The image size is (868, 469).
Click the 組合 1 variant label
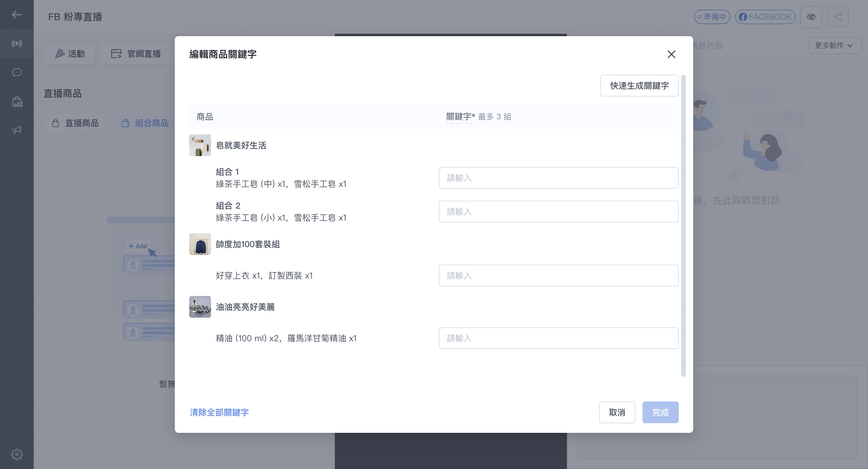click(228, 172)
